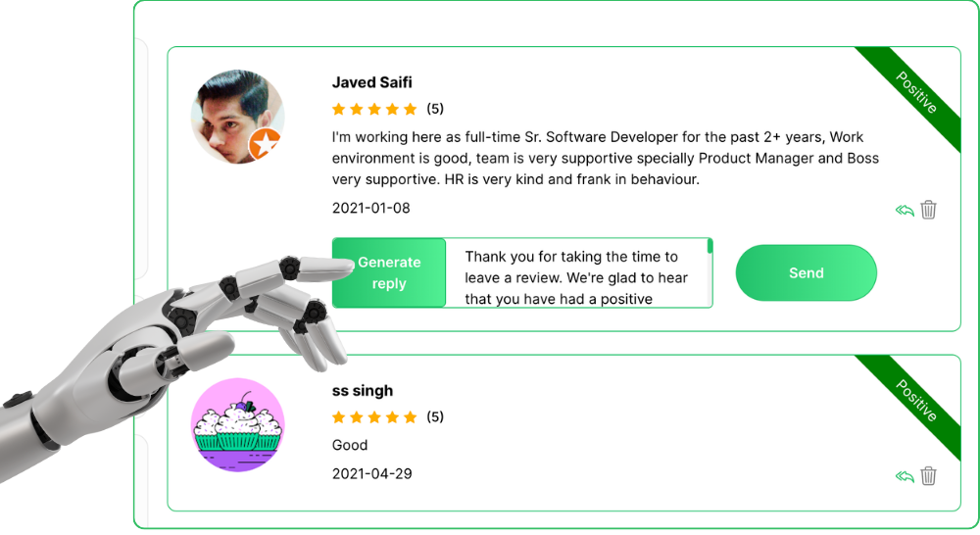Screen dimensions: 980x535
Task: Click the reviewer name ss singh
Action: pos(363,391)
